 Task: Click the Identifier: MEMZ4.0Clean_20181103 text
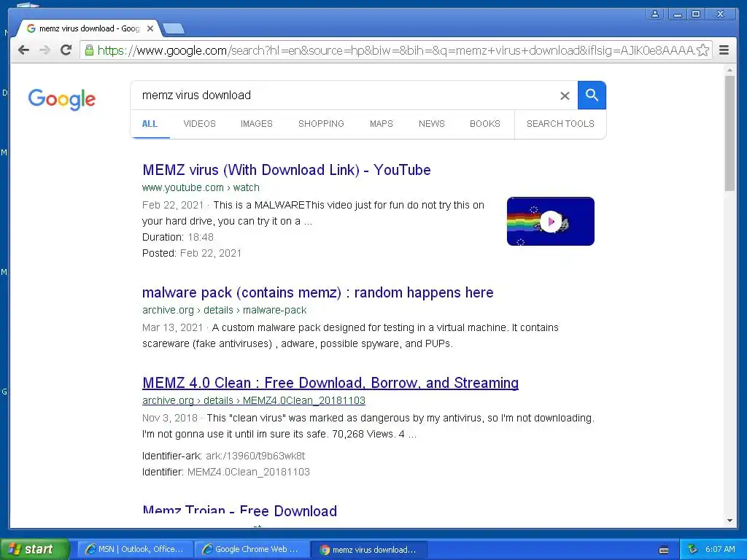coord(226,472)
